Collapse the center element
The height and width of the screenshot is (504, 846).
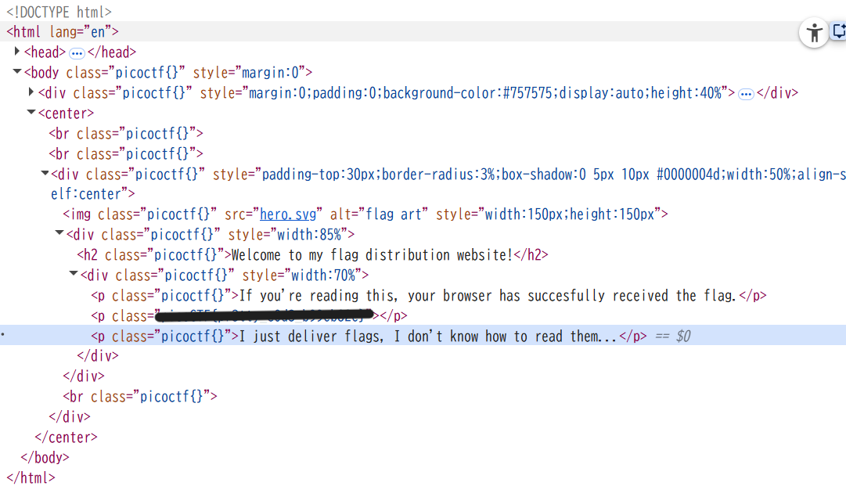pyautogui.click(x=31, y=113)
